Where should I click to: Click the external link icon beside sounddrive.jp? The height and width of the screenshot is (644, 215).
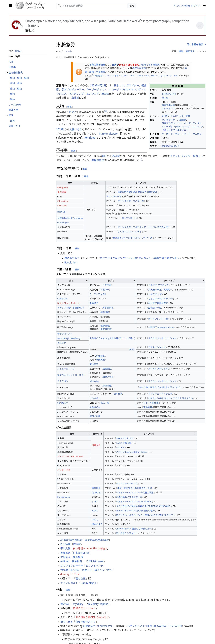[x=178, y=146]
